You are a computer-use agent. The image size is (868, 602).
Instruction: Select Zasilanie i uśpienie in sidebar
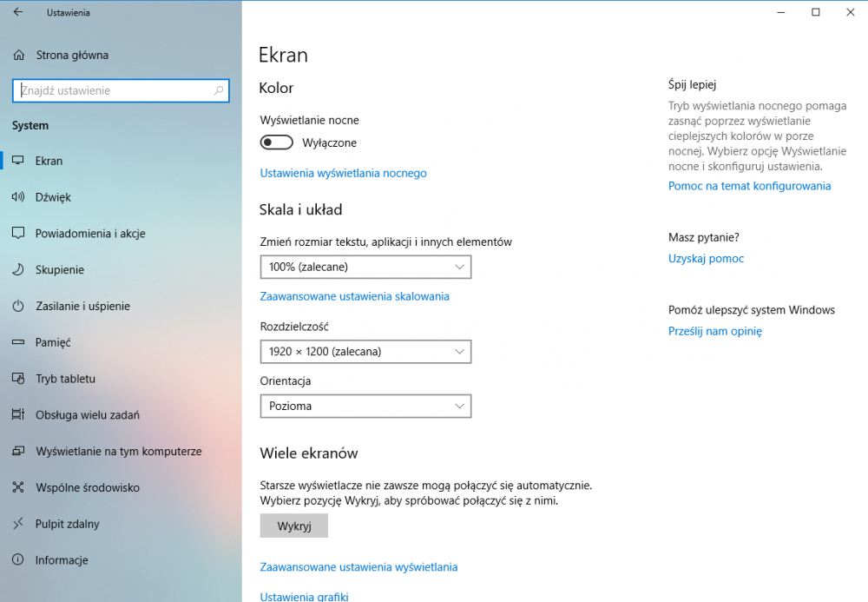pos(121,306)
